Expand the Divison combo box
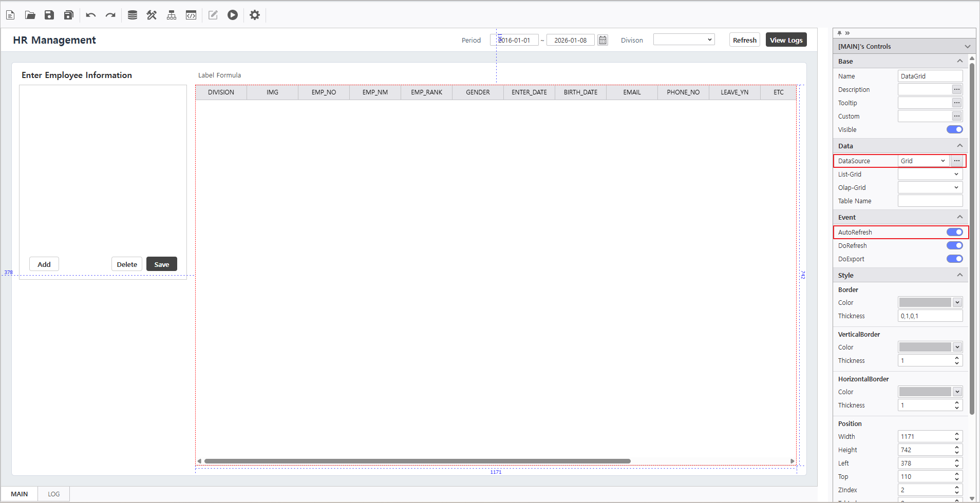This screenshot has height=503, width=980. [684, 40]
